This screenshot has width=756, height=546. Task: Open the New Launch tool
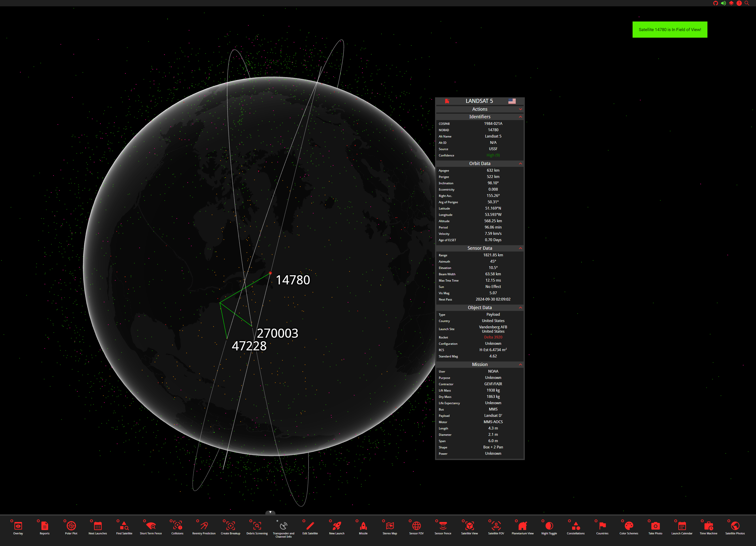click(337, 528)
